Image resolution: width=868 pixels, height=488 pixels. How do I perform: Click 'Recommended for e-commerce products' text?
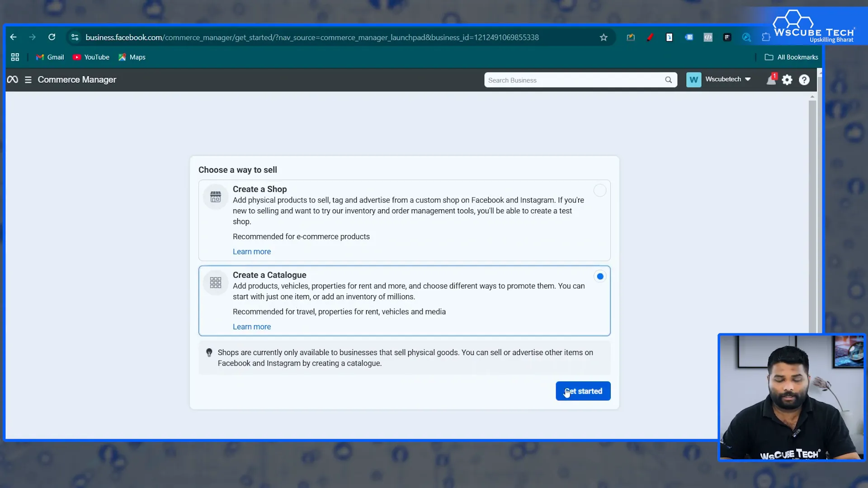[301, 237]
